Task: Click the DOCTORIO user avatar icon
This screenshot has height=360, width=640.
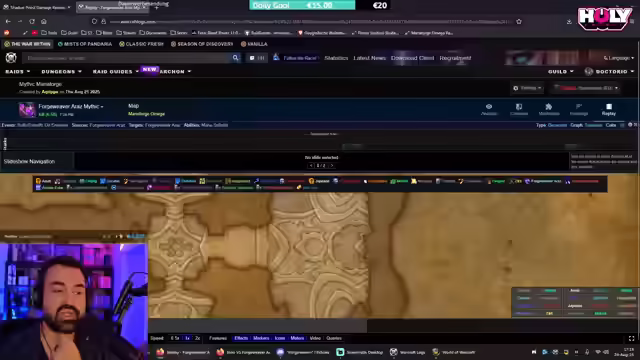Action: coord(588,71)
